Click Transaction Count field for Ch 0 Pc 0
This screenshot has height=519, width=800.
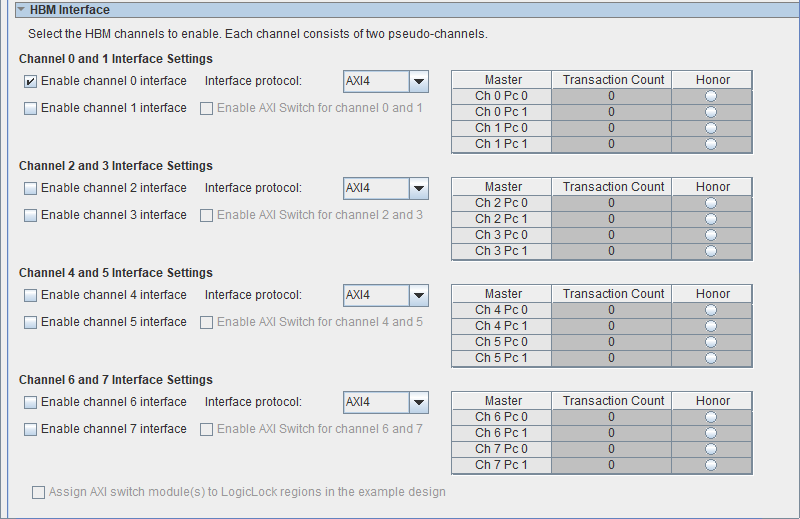click(x=611, y=96)
